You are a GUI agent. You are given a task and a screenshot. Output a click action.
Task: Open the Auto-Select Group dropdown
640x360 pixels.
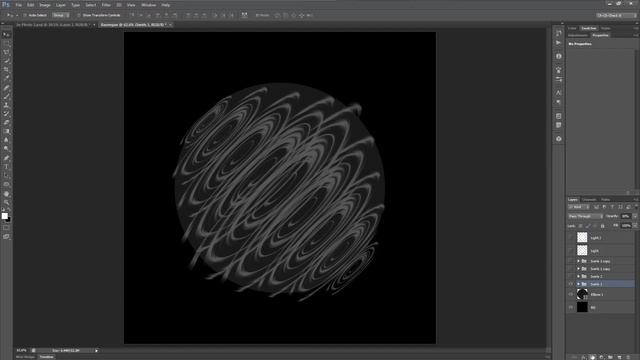tap(61, 15)
